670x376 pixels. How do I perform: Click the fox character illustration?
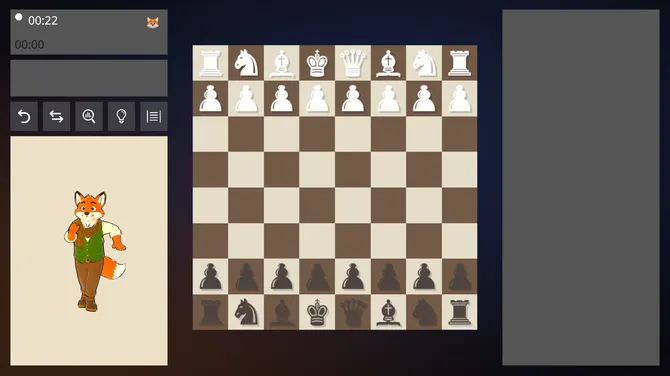tap(94, 251)
